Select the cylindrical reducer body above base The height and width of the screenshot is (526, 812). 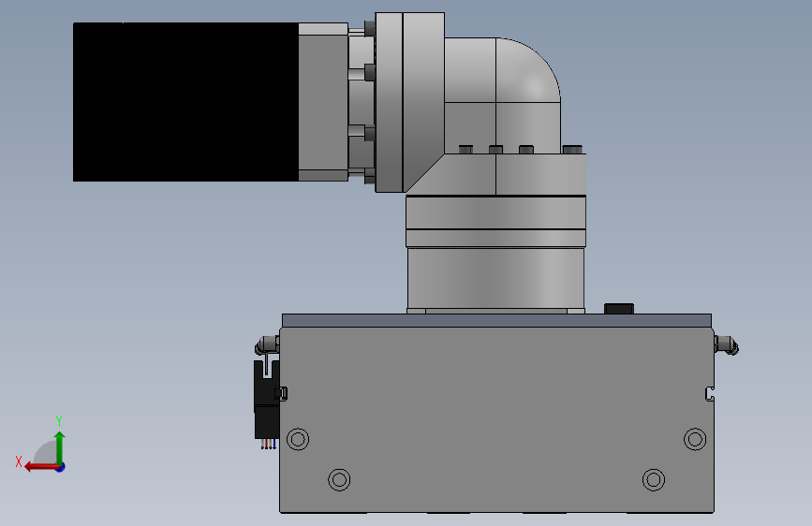(496, 279)
